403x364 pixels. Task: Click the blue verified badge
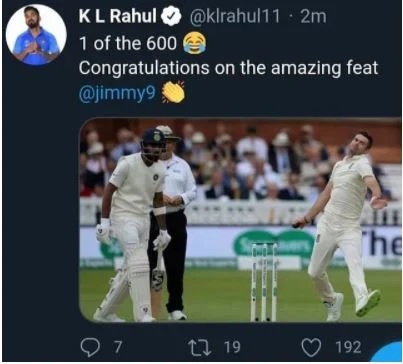click(171, 17)
